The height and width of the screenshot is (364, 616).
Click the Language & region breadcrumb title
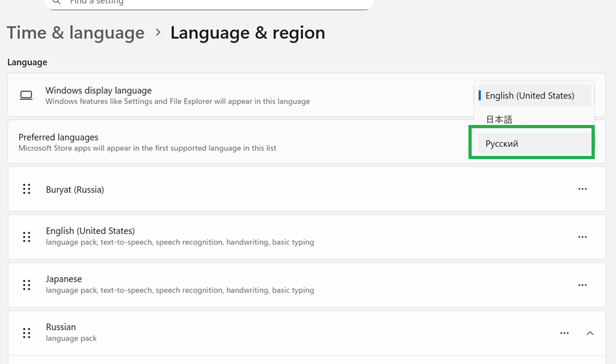[247, 33]
